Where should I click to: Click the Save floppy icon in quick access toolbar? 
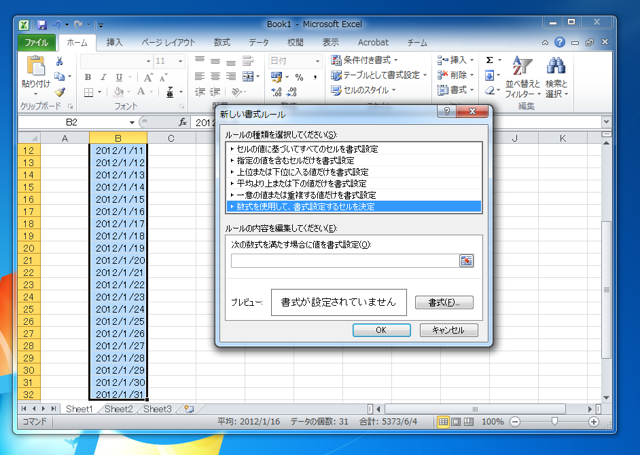[42, 25]
